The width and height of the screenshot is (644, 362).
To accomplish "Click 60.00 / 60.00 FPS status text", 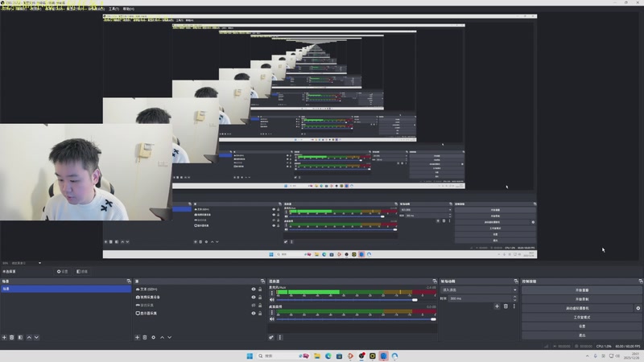I will click(x=628, y=347).
